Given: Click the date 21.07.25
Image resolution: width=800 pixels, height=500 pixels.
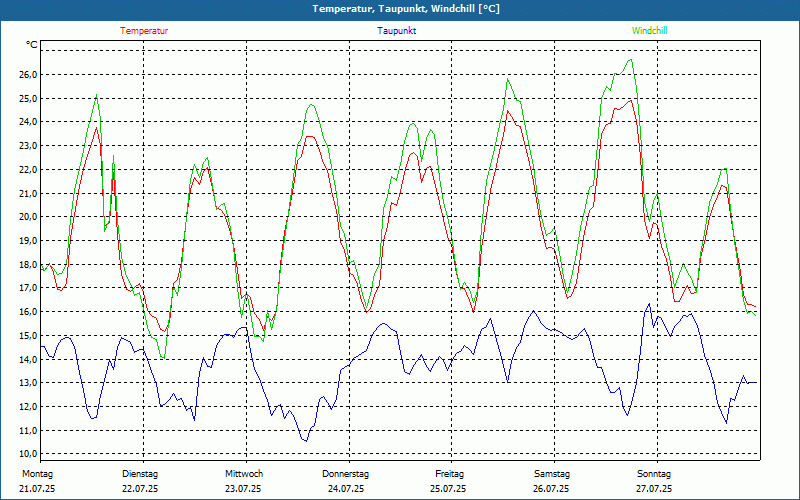Looking at the screenshot, I should point(37,489).
